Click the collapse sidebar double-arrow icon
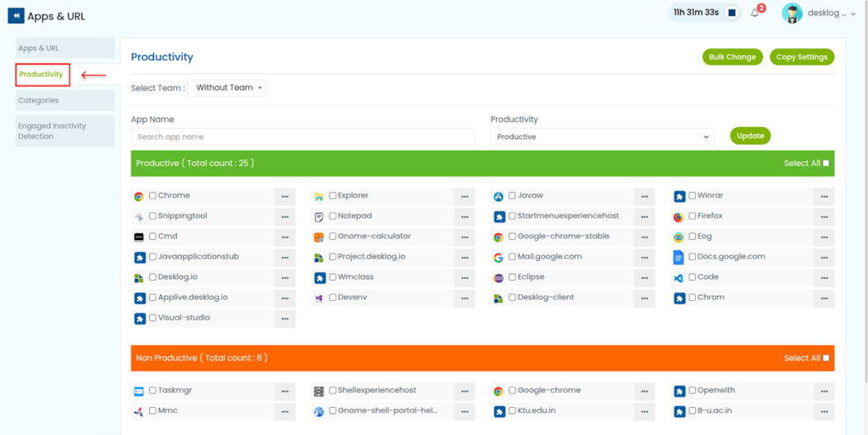The width and height of the screenshot is (868, 435). pyautogui.click(x=15, y=16)
